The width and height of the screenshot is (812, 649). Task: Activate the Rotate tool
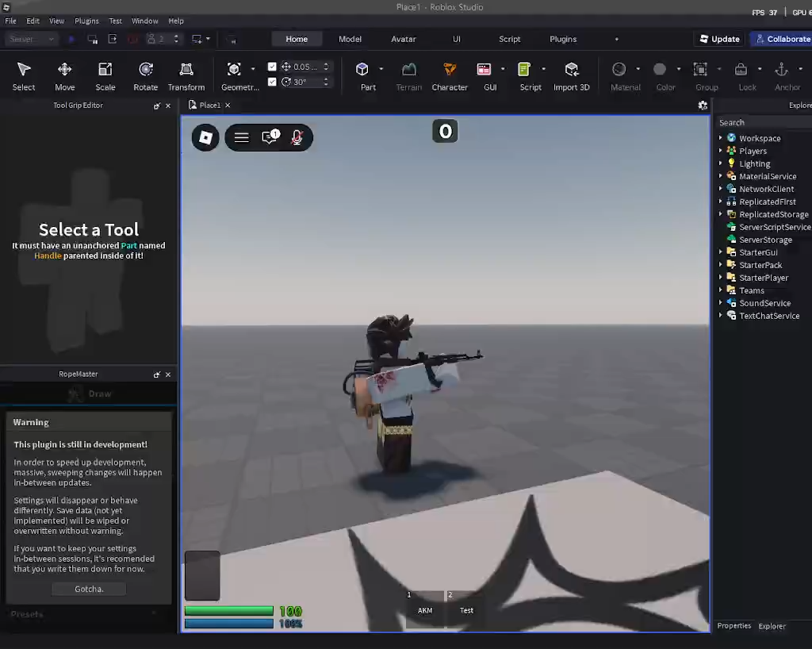tap(145, 75)
